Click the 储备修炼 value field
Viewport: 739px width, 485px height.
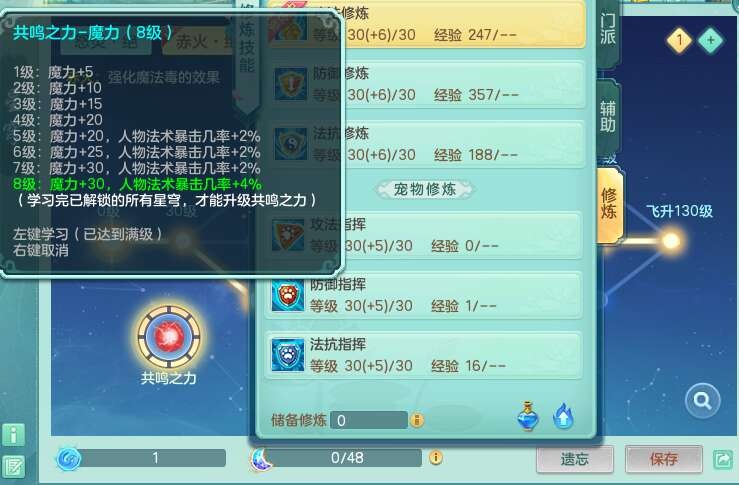(x=369, y=420)
